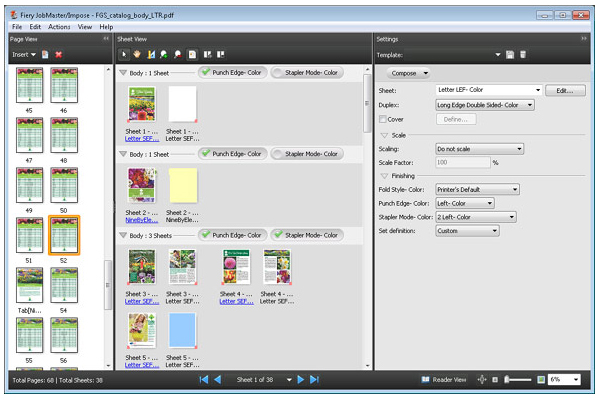The image size is (600, 400).
Task: Delete template using the trash icon
Action: click(x=522, y=53)
